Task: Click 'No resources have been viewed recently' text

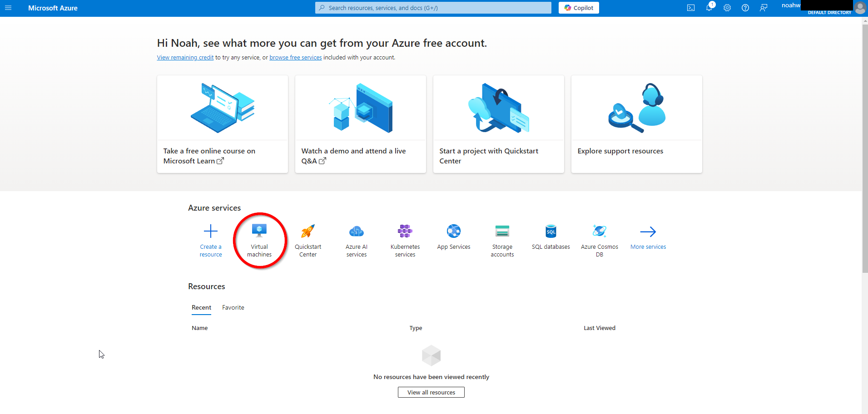Action: (x=431, y=377)
